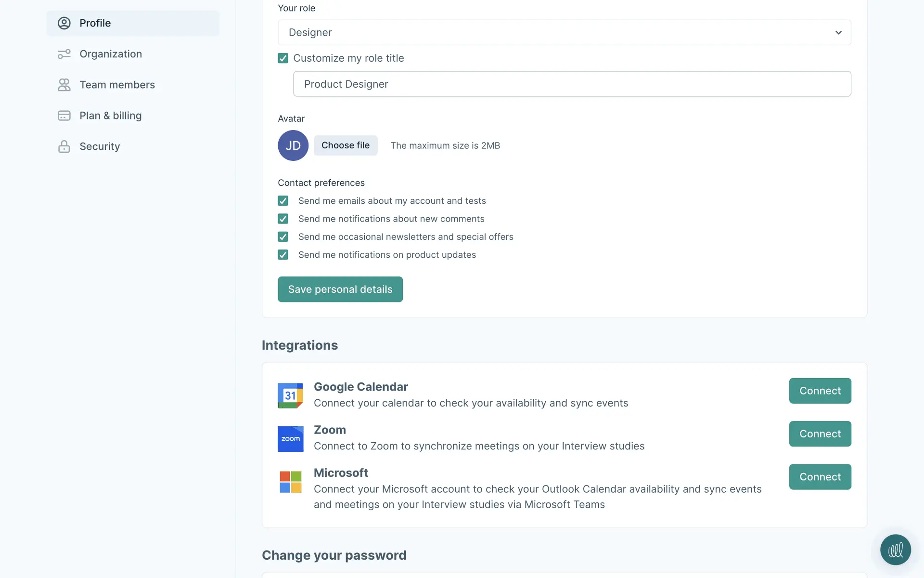Click the Security lock icon

(64, 146)
